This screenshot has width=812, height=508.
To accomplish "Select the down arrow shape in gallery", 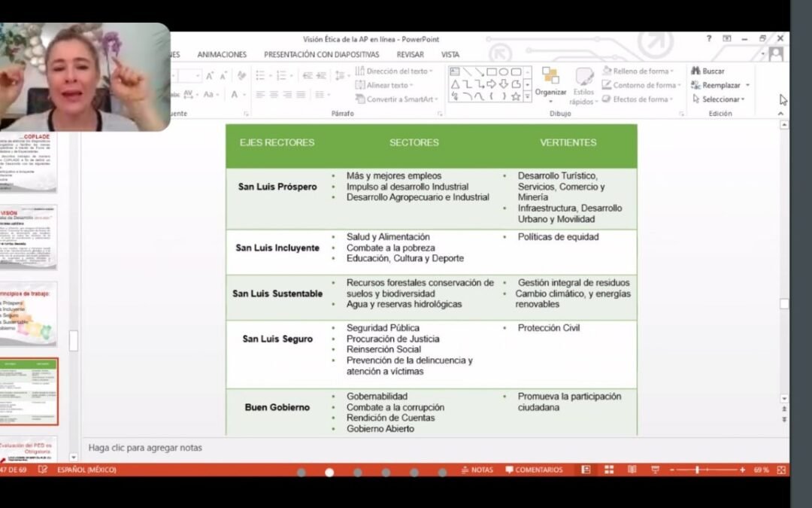I will [503, 84].
